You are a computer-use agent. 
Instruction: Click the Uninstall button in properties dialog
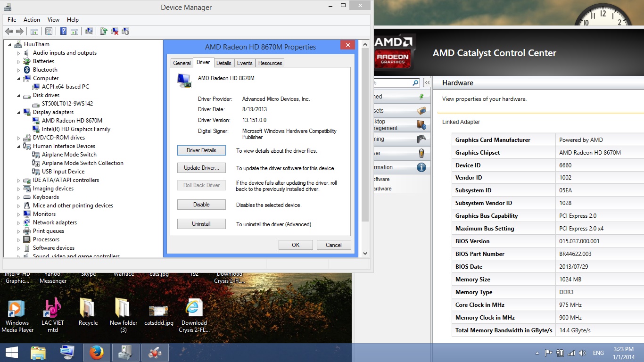click(201, 224)
